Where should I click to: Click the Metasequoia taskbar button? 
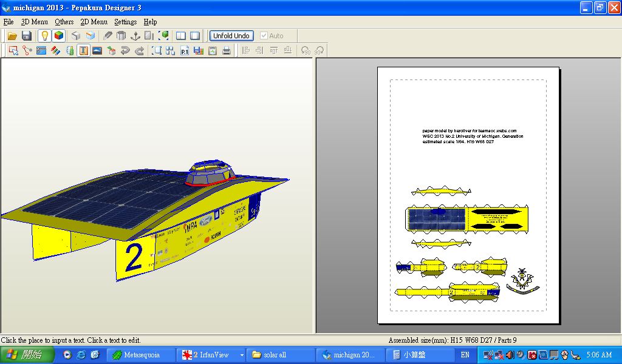tap(141, 355)
